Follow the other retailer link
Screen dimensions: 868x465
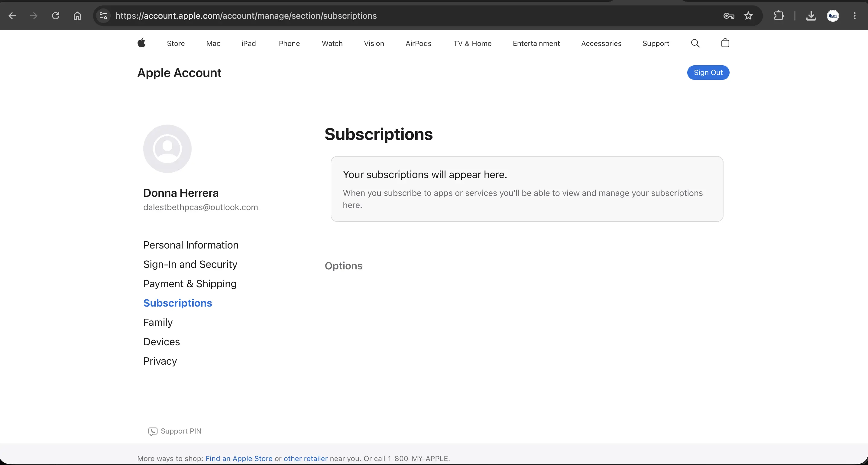[x=306, y=459]
